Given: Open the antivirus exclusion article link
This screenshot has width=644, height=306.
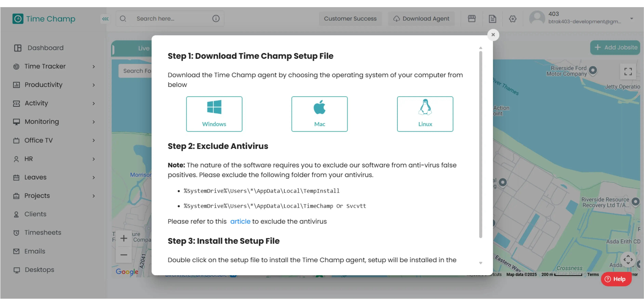Looking at the screenshot, I should coord(240,221).
